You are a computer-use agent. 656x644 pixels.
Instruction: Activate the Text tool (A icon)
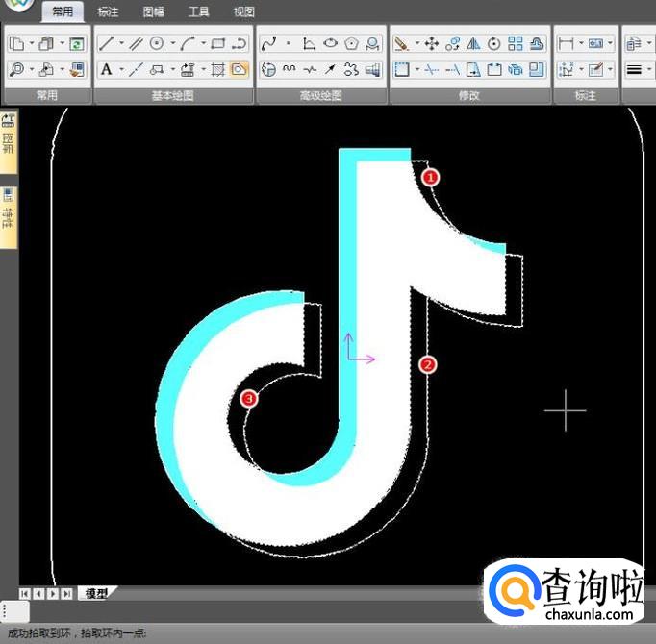tap(106, 69)
